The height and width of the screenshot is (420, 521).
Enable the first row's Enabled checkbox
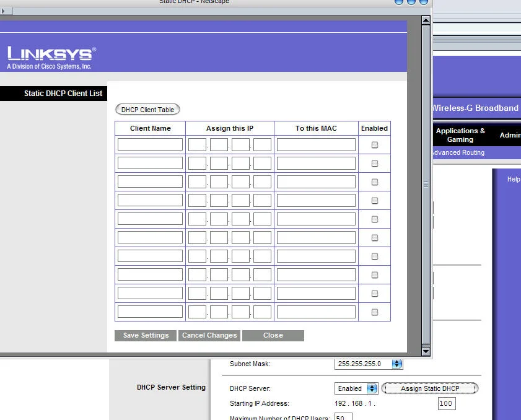(x=375, y=145)
